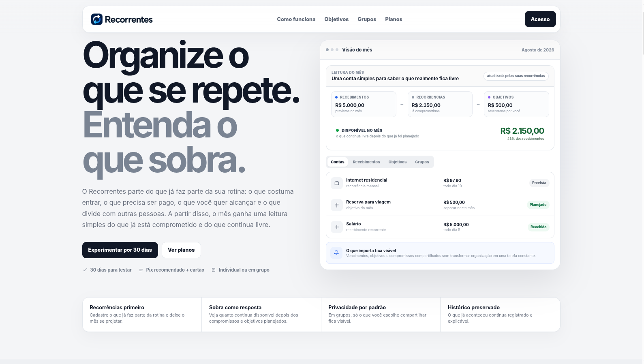The height and width of the screenshot is (364, 644).
Task: Click the purple dot in the Objetivos card
Action: click(x=489, y=97)
